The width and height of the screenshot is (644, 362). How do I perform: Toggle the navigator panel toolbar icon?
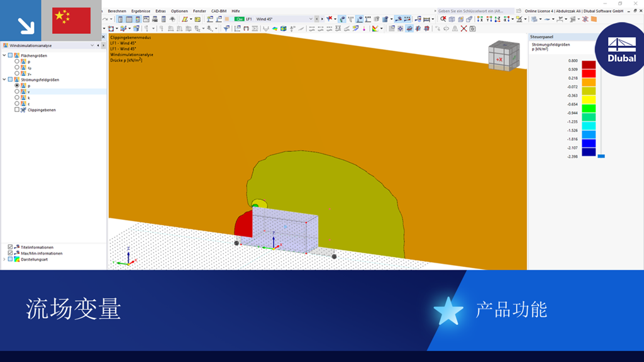120,19
